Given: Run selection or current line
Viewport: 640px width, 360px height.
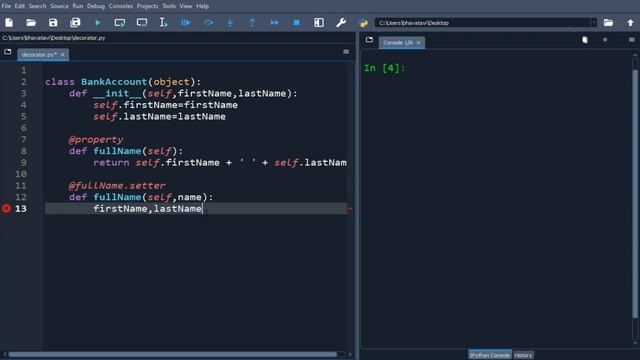Looking at the screenshot, I should click(x=164, y=23).
